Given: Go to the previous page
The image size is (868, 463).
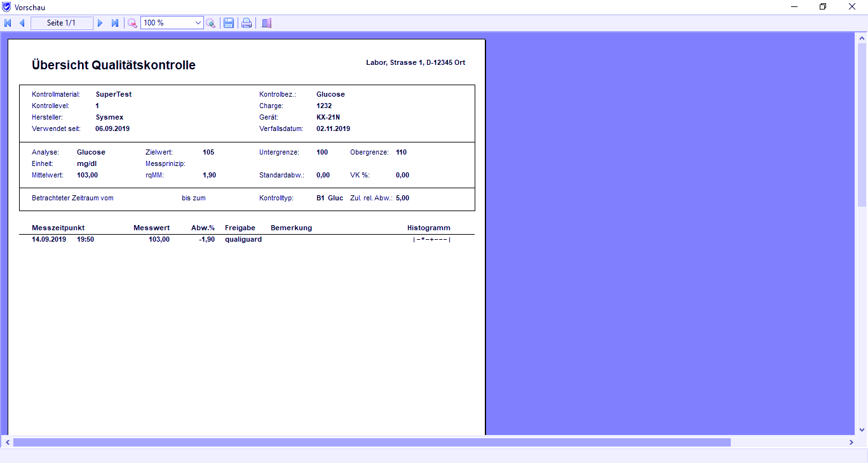Looking at the screenshot, I should click(x=22, y=22).
